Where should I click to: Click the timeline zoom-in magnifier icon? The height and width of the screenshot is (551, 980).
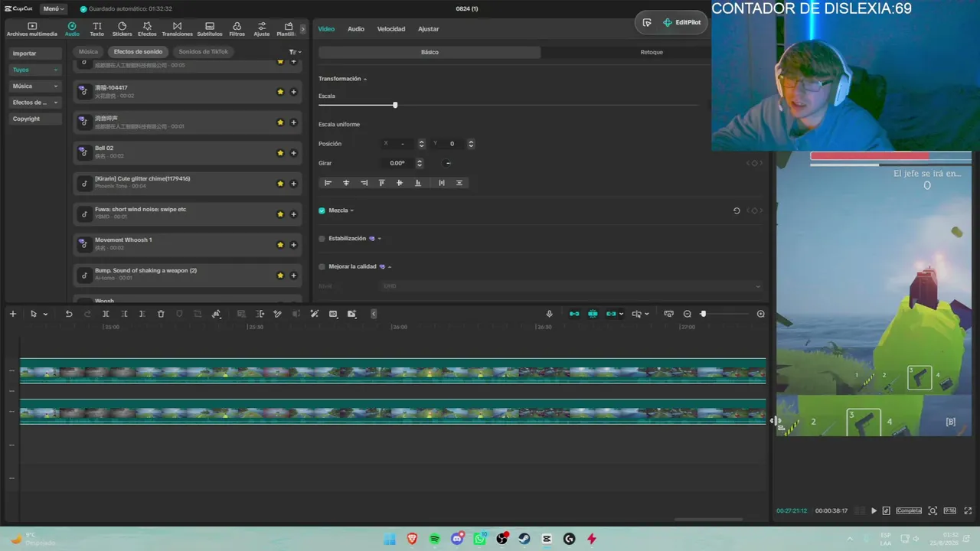pos(760,314)
